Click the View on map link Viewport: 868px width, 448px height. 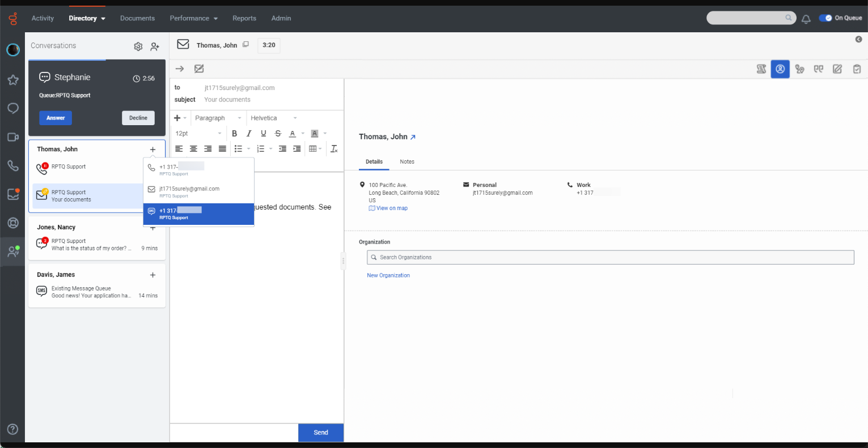click(388, 208)
